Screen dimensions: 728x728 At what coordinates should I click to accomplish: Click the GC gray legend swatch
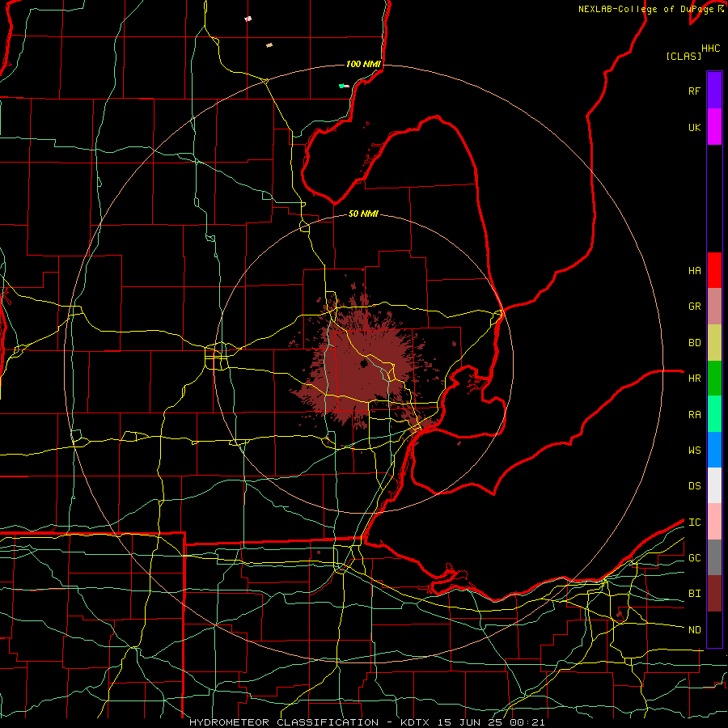point(714,557)
